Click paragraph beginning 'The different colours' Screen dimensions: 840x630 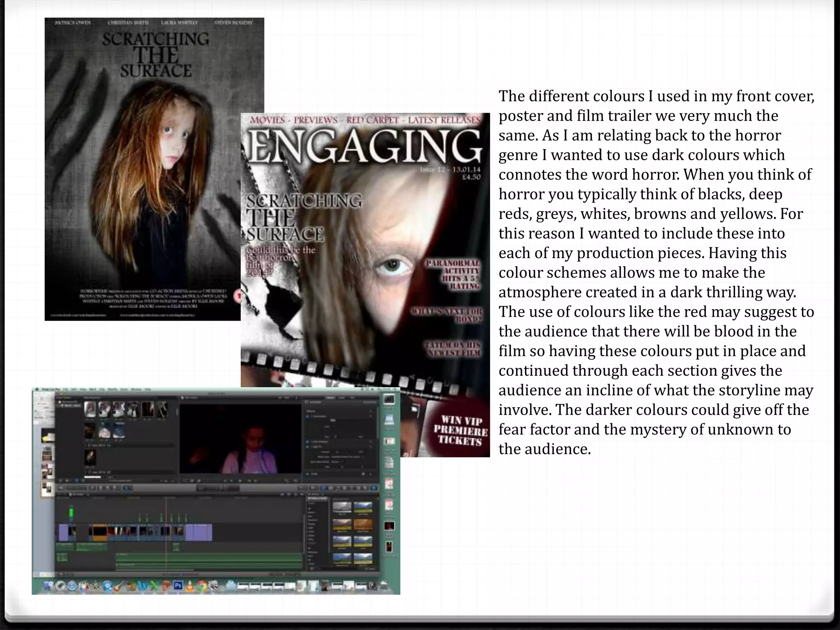656,272
